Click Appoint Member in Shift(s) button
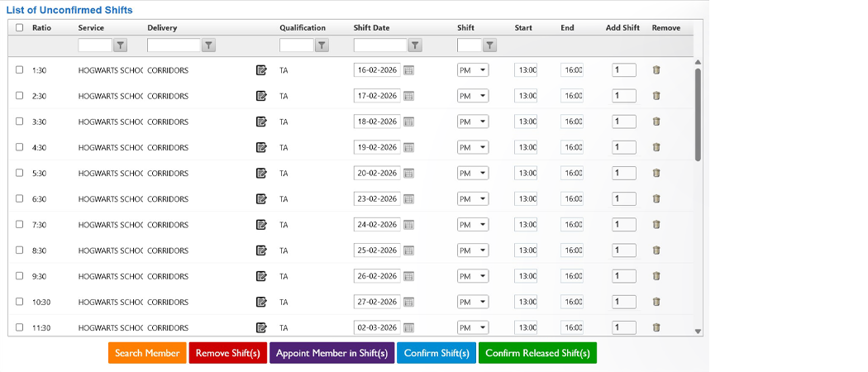The height and width of the screenshot is (372, 868). tap(332, 353)
